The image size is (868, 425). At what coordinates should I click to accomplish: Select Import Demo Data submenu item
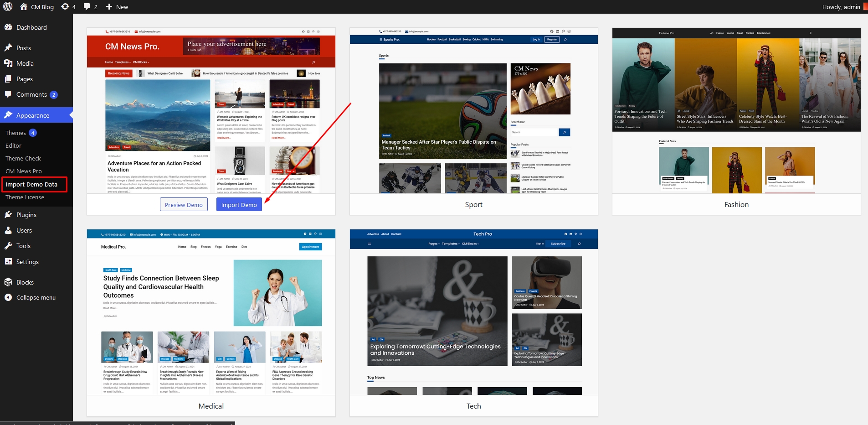tap(31, 184)
